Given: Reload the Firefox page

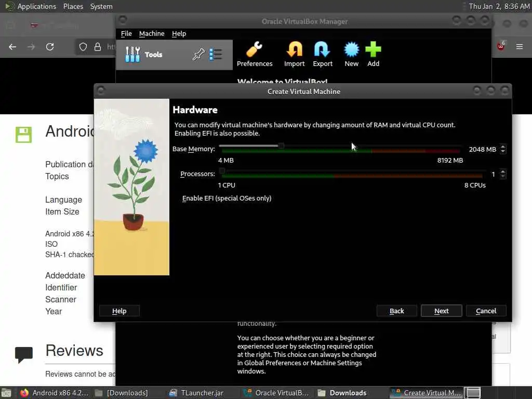Looking at the screenshot, I should click(x=50, y=47).
